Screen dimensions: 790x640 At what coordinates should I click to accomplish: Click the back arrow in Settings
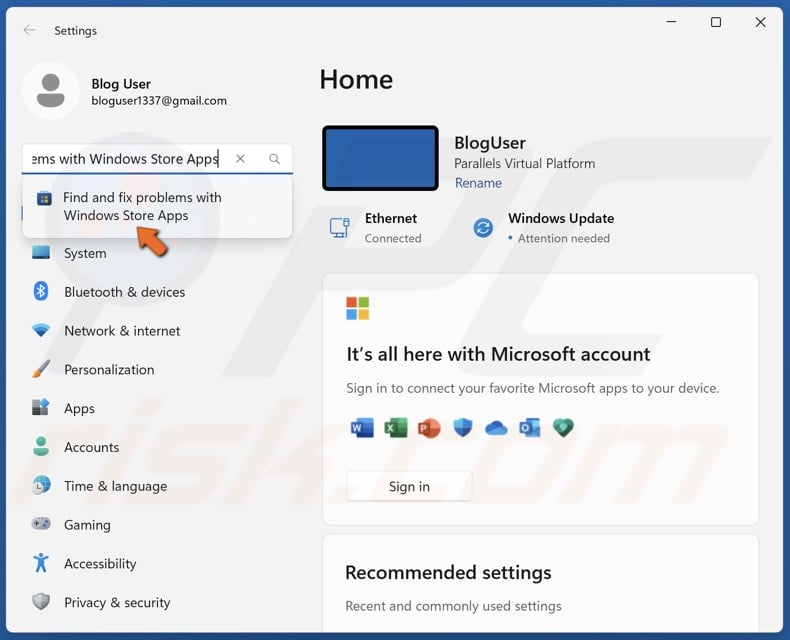29,30
